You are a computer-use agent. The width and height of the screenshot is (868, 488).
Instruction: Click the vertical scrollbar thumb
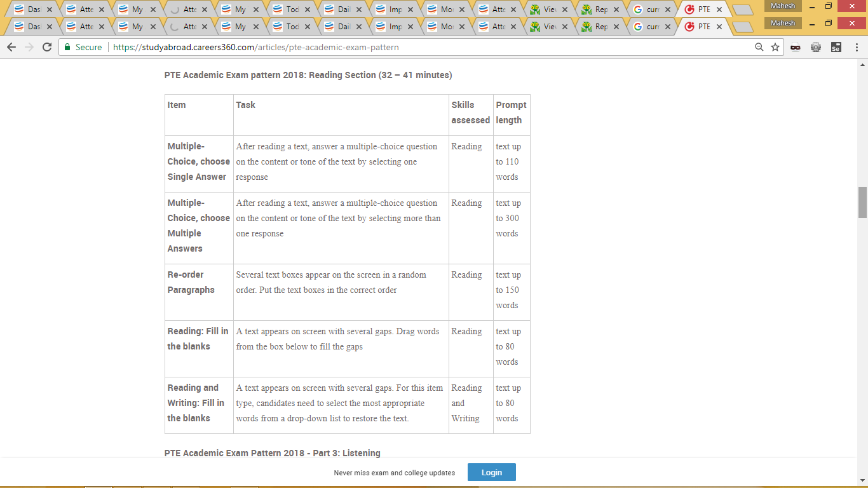862,202
